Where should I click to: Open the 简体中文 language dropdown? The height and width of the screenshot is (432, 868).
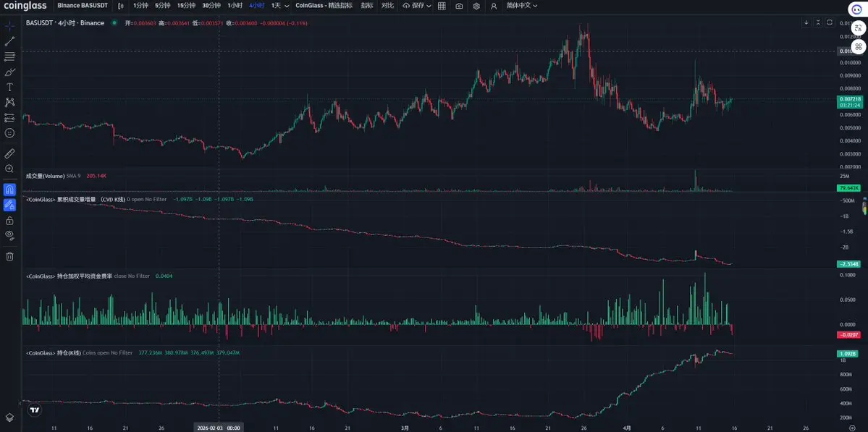tap(522, 6)
